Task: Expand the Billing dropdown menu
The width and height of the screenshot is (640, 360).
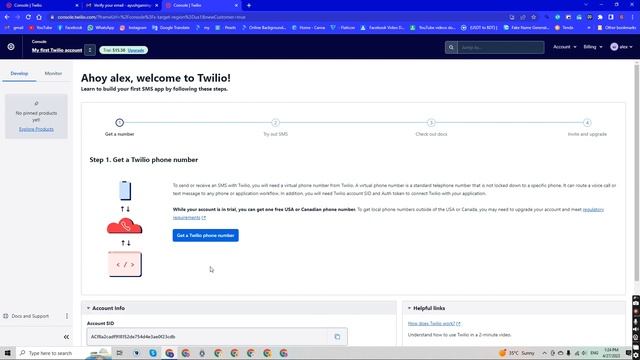Action: (x=593, y=47)
